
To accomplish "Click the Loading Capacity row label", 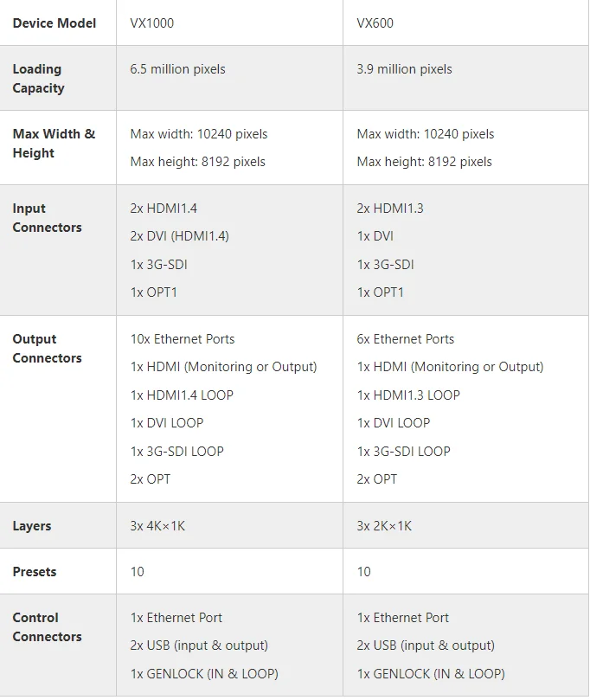I will (x=39, y=79).
